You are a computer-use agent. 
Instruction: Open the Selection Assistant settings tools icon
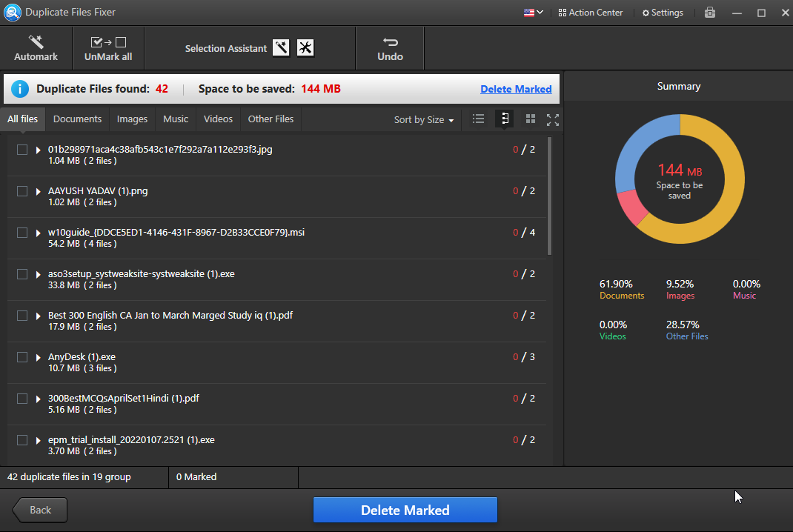pos(305,47)
